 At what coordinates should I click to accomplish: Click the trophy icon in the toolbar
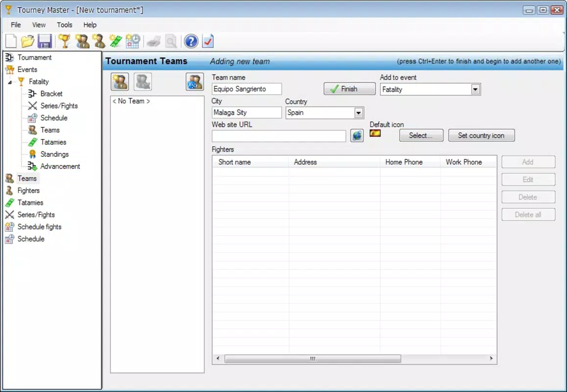(x=64, y=41)
